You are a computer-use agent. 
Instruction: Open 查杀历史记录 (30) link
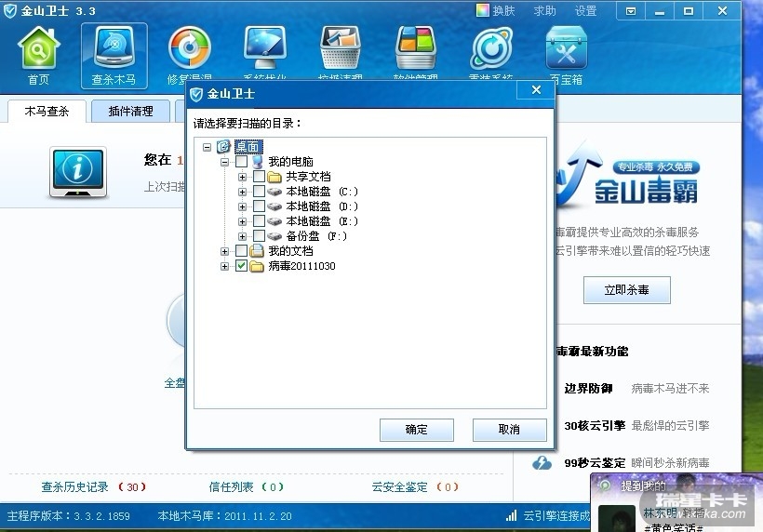[93, 486]
